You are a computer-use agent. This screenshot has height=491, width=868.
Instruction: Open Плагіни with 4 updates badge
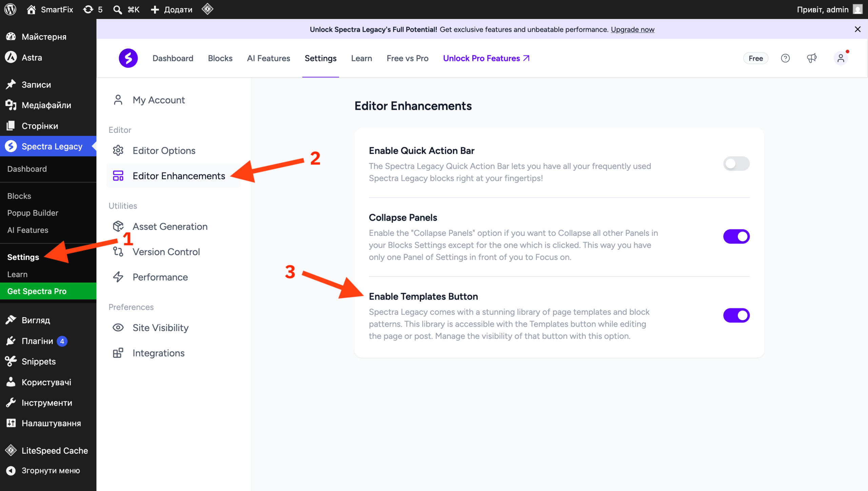tap(48, 341)
